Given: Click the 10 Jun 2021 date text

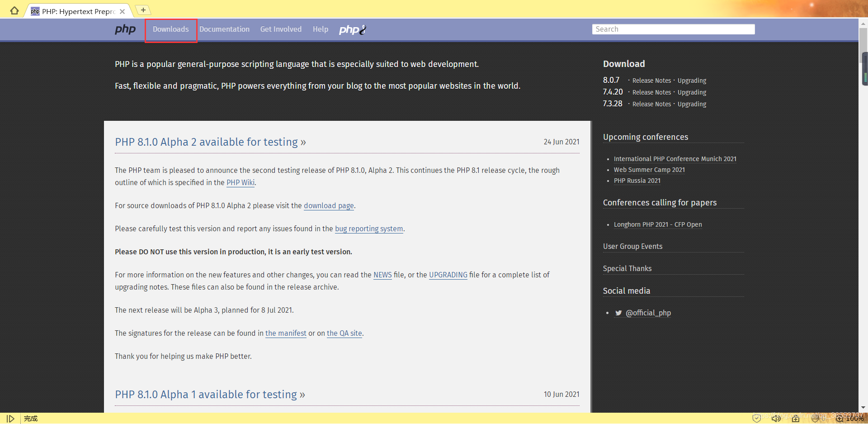Looking at the screenshot, I should tap(561, 395).
